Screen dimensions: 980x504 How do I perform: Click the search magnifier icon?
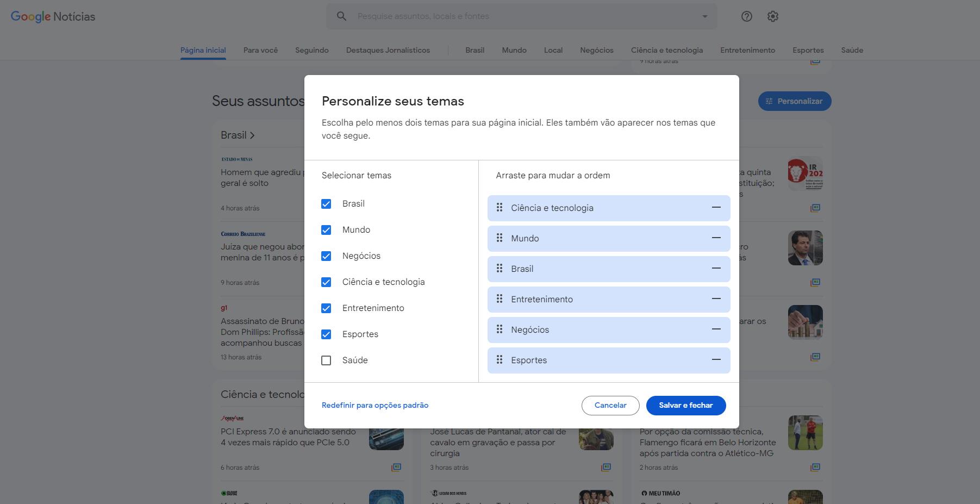coord(341,16)
